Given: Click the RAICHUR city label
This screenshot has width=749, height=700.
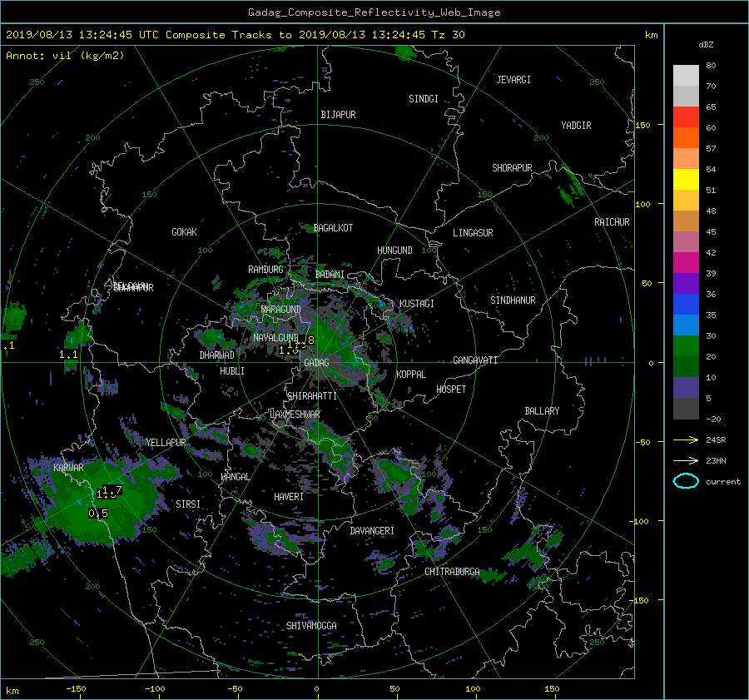Looking at the screenshot, I should (x=612, y=222).
